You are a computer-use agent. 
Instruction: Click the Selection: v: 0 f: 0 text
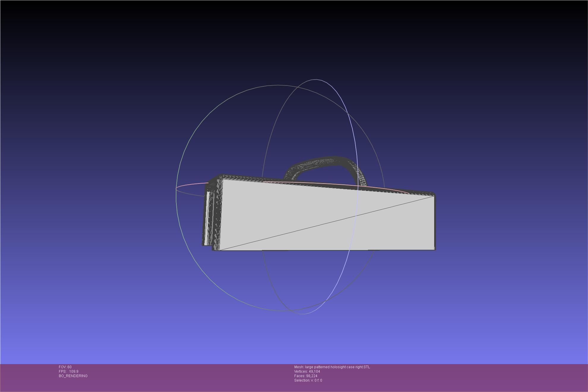(308, 380)
